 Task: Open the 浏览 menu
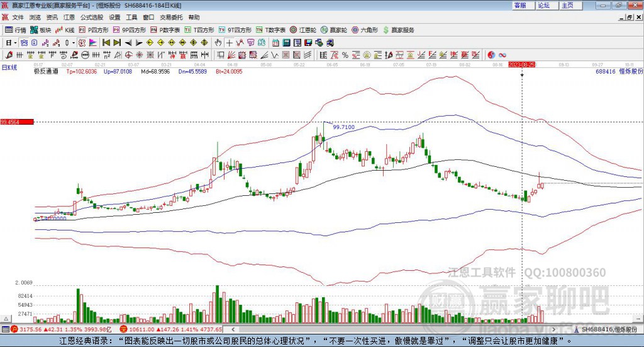tap(35, 17)
